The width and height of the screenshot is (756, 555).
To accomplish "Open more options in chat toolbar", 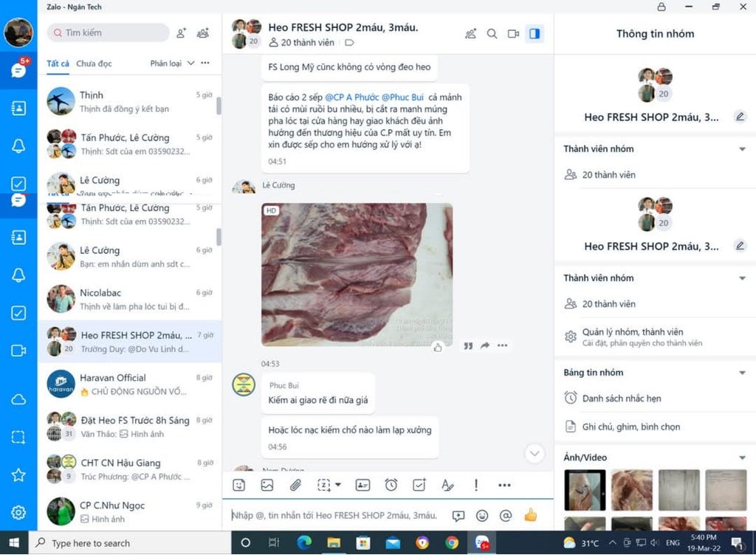I will pyautogui.click(x=504, y=485).
